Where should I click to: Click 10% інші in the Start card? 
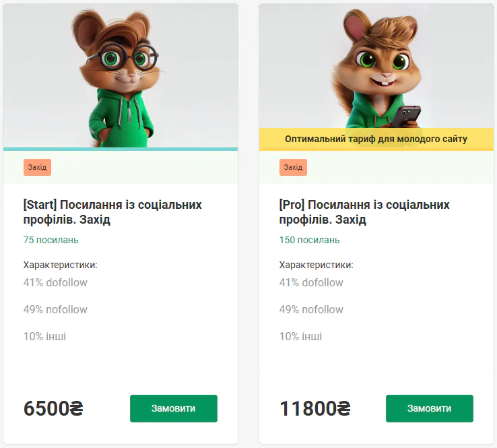pos(44,336)
